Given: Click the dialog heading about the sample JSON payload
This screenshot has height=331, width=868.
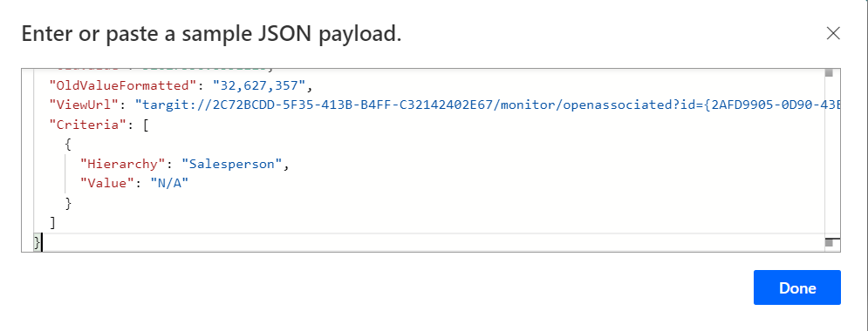Looking at the screenshot, I should [211, 34].
